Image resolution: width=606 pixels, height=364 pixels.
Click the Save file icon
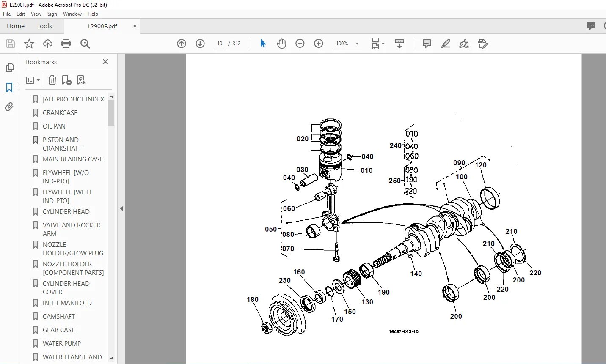11,44
